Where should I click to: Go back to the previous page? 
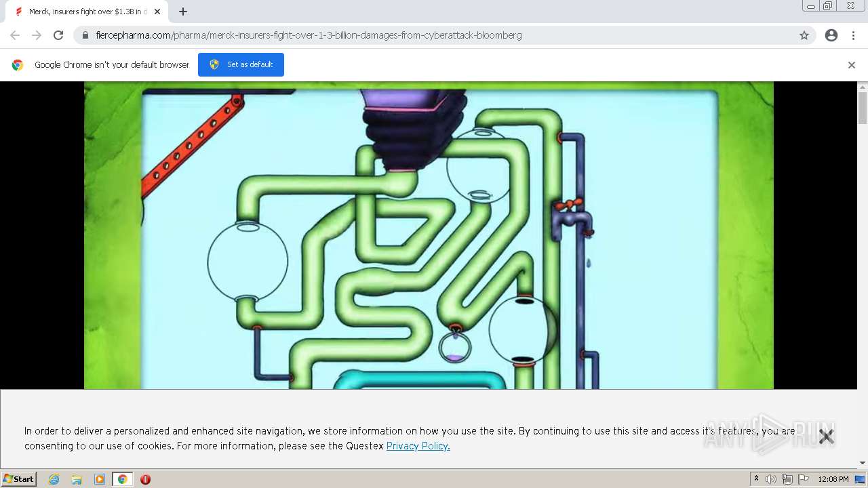[x=15, y=35]
